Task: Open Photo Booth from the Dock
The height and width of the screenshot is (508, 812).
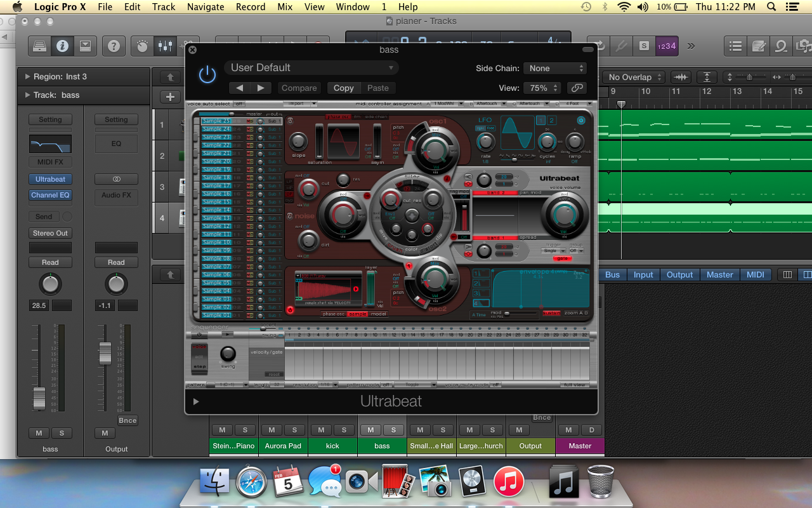Action: (x=398, y=481)
